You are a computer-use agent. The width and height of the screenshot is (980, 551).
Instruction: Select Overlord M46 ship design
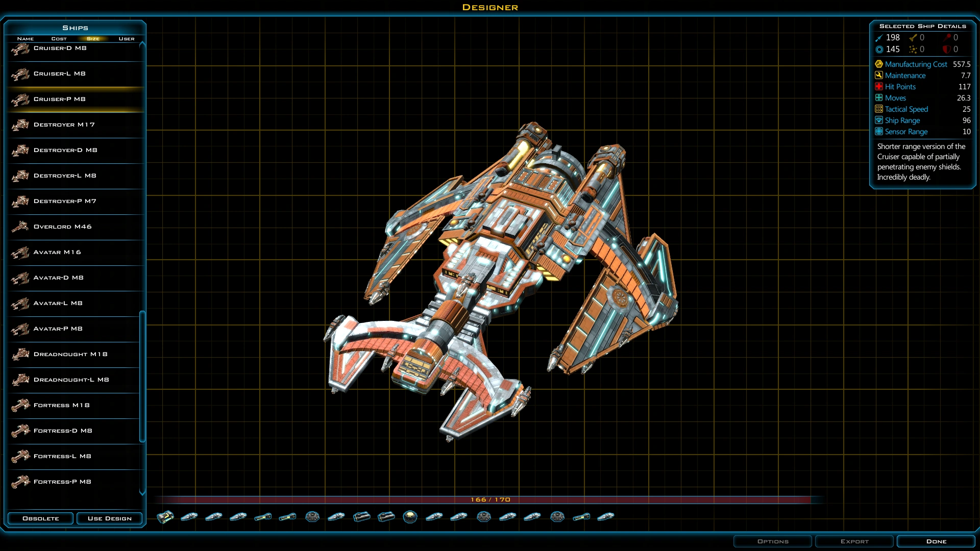(x=62, y=227)
